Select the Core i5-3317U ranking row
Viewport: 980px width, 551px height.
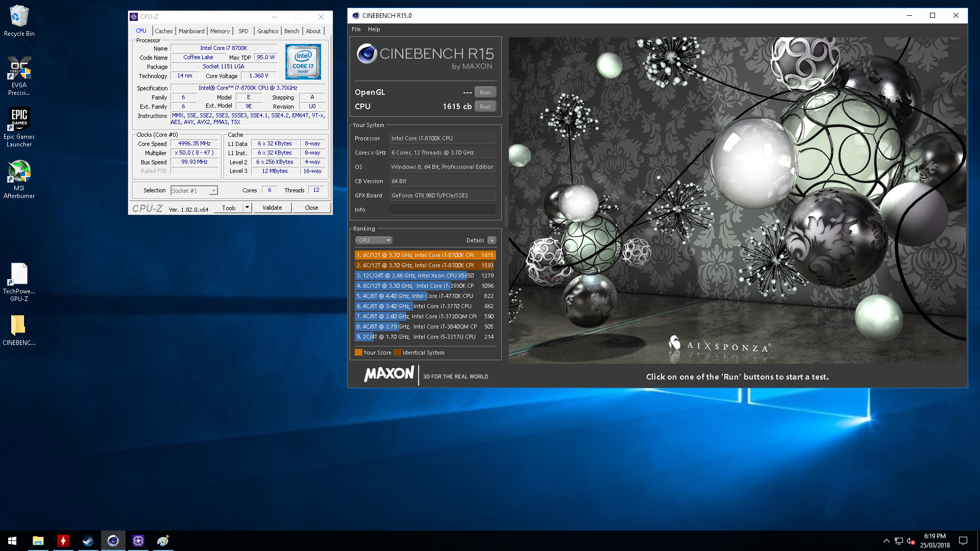pyautogui.click(x=425, y=337)
